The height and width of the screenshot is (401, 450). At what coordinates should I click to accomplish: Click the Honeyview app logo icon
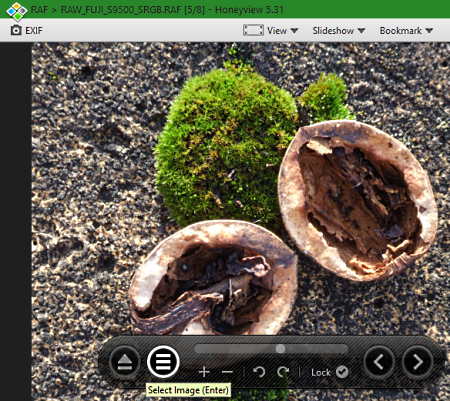pos(16,10)
